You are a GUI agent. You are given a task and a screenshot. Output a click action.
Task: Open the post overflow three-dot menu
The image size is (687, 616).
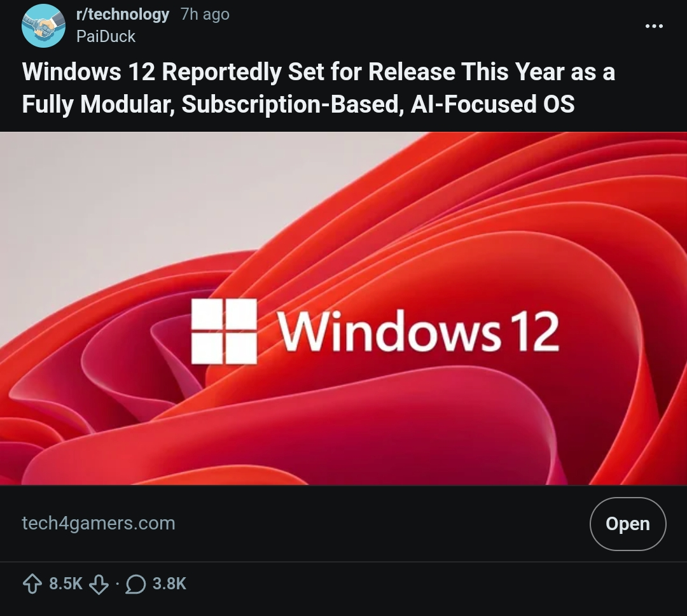click(x=654, y=26)
